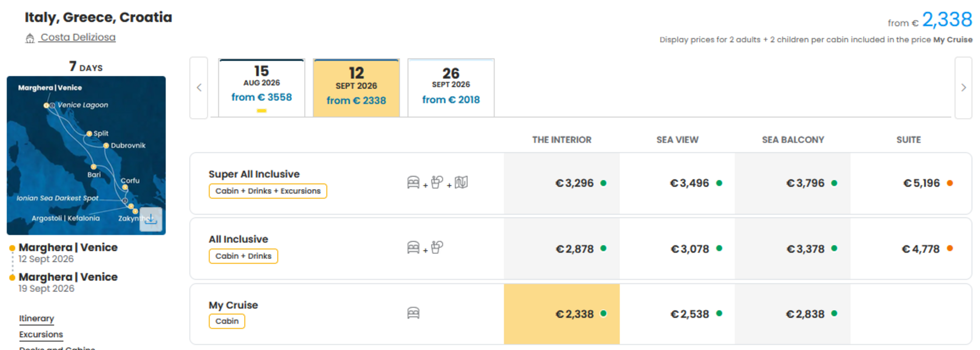Open the Excursions link
Image resolution: width=980 pixels, height=350 pixels.
pos(41,334)
